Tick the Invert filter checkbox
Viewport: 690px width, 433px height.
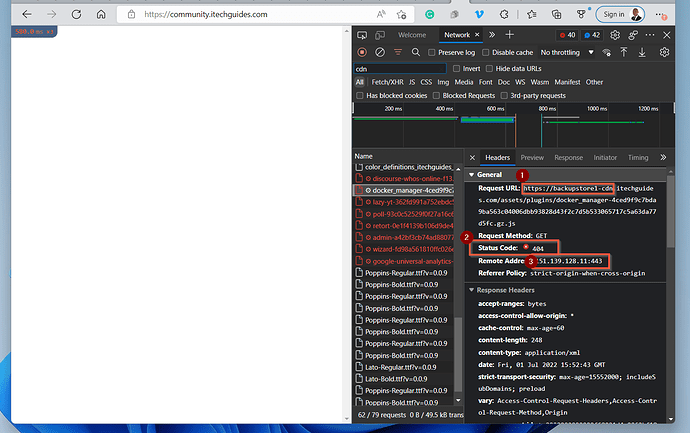point(456,69)
